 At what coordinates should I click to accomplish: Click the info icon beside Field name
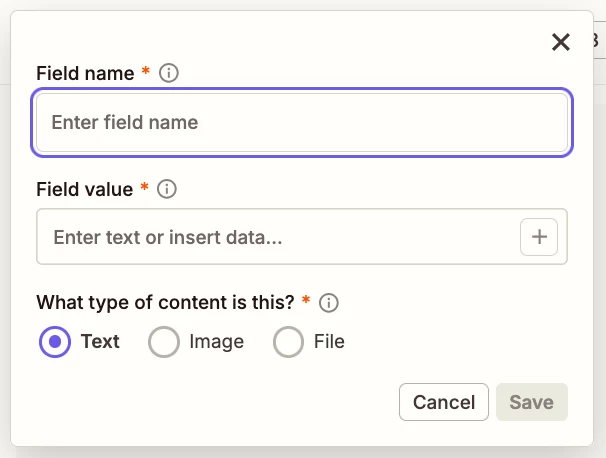click(x=169, y=73)
